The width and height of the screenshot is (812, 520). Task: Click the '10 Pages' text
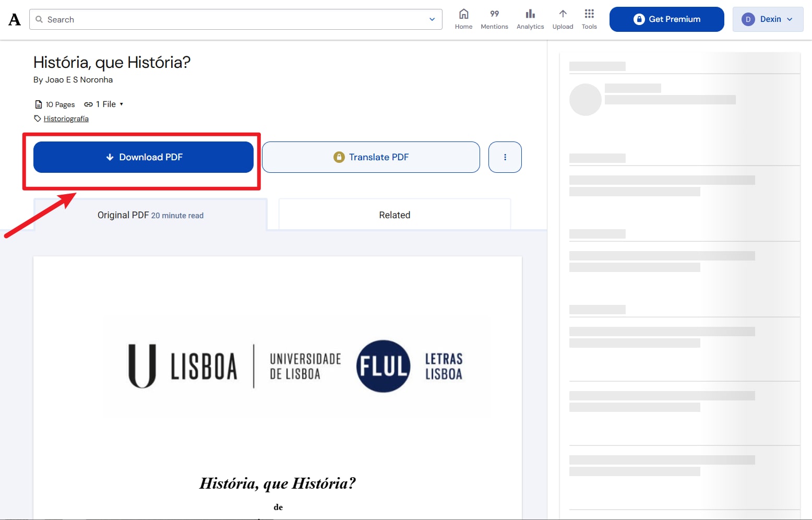click(60, 104)
